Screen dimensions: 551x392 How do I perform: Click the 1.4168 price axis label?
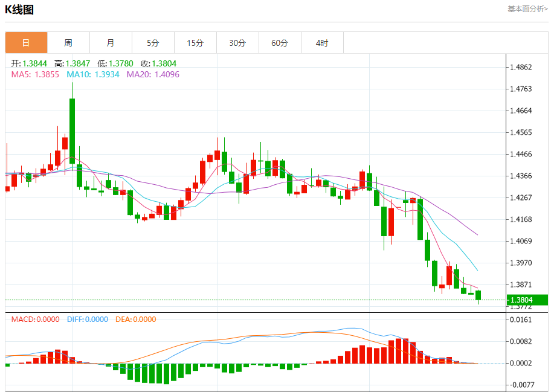click(521, 219)
